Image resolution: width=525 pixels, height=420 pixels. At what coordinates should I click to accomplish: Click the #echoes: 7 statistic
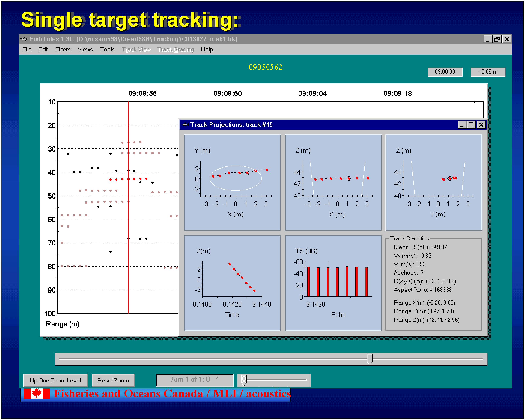(x=409, y=273)
